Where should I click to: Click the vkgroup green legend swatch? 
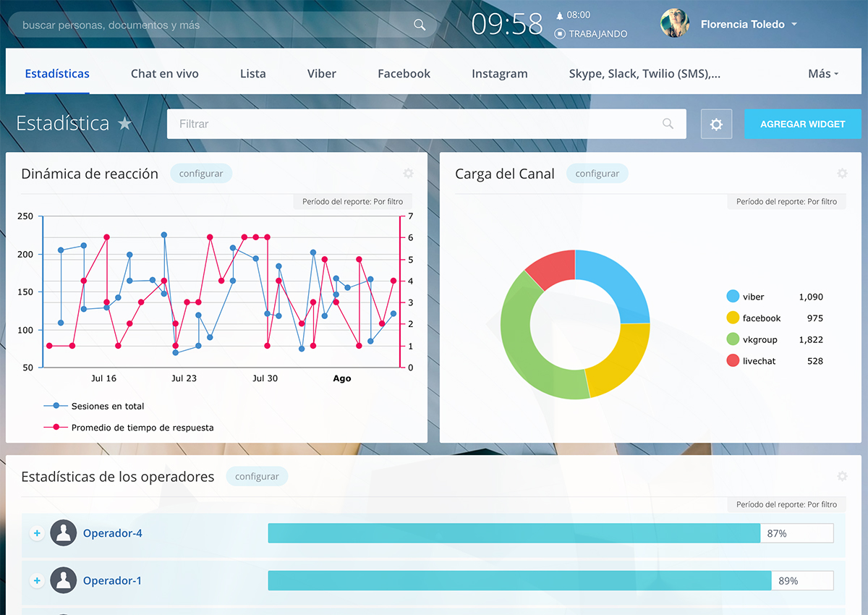733,339
